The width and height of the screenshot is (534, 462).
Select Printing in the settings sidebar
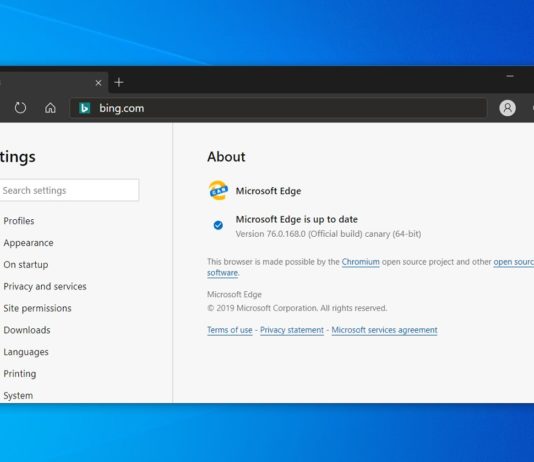coord(20,374)
